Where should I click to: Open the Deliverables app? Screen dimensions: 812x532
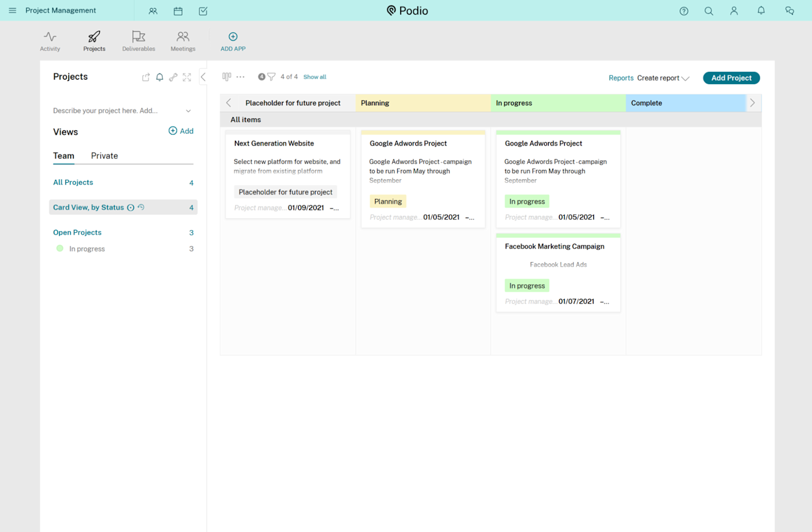click(139, 41)
